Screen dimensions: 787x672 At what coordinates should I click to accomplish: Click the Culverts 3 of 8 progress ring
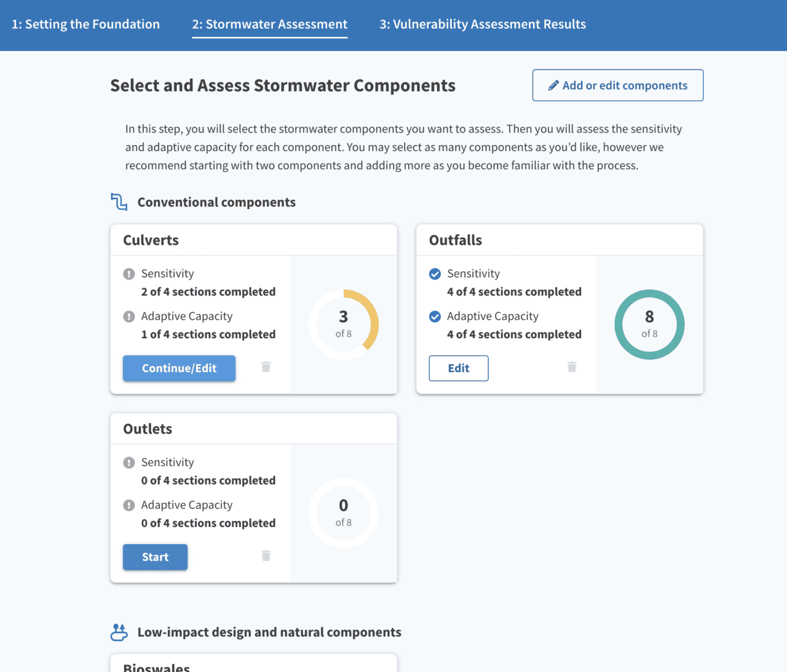tap(344, 324)
